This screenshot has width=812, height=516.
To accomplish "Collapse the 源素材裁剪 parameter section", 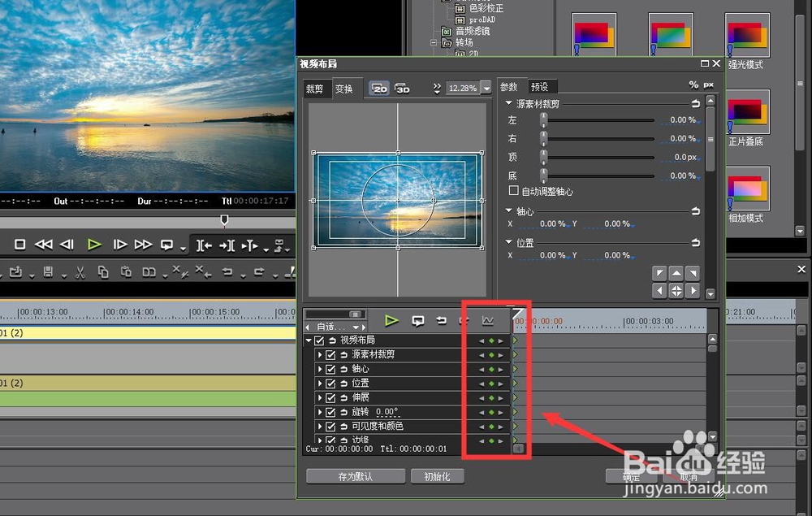I will pos(508,103).
